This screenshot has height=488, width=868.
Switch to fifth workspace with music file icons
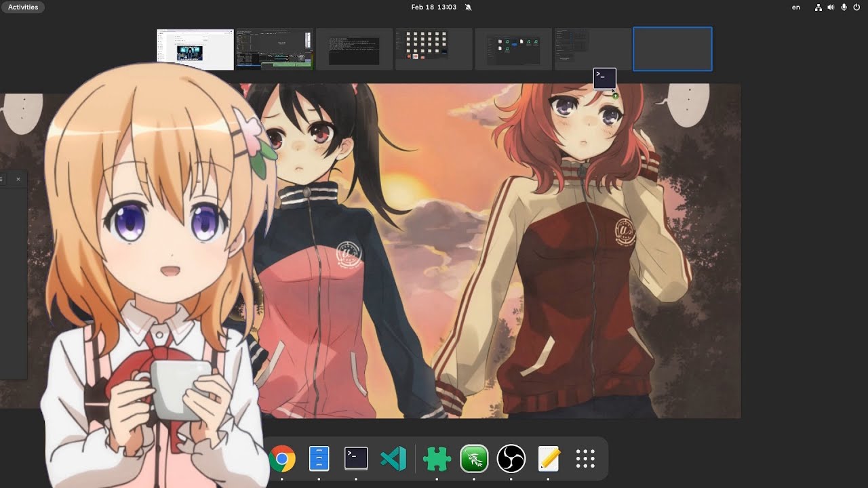tap(513, 49)
